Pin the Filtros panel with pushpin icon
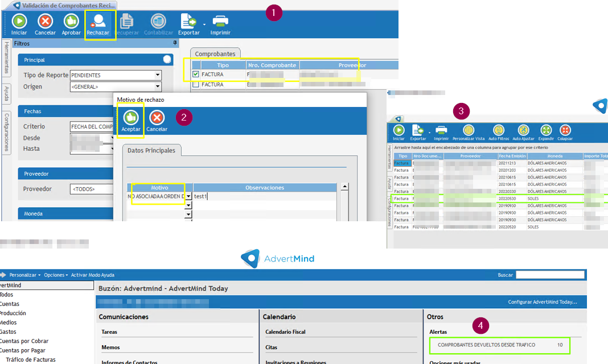Viewport: 608px width, 364px height. (175, 43)
